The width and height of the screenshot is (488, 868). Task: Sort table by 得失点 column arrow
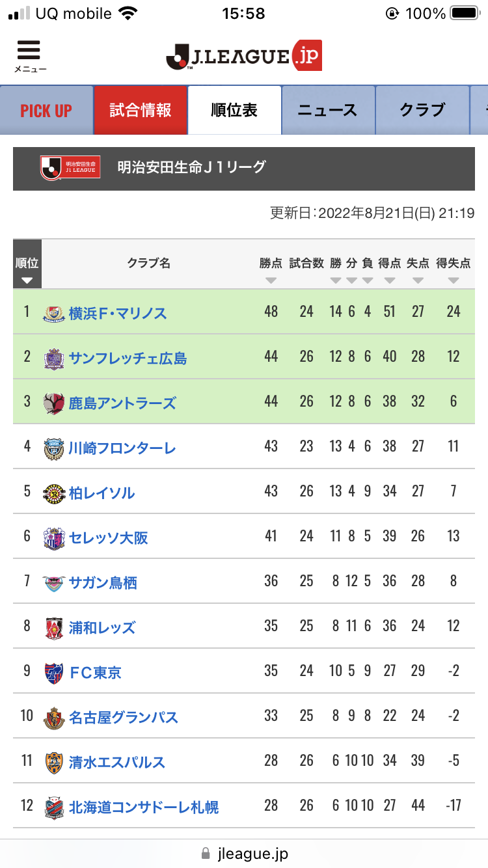454,280
